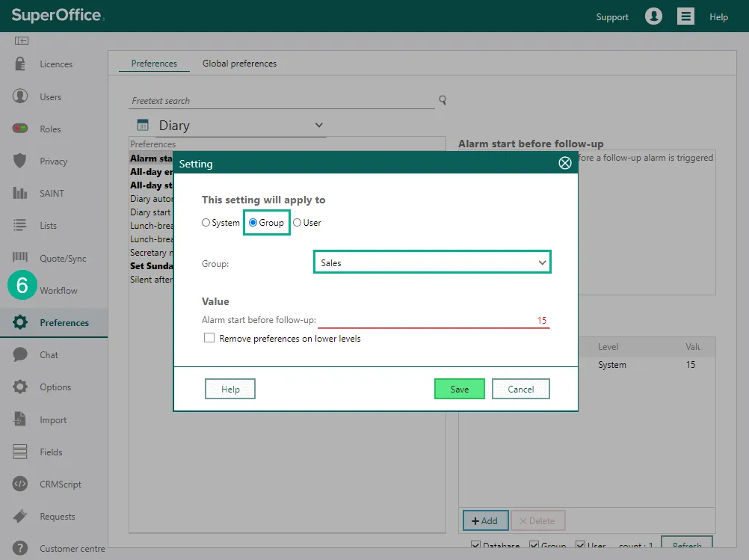Enable Remove preferences on lower levels
749x560 pixels.
(209, 339)
